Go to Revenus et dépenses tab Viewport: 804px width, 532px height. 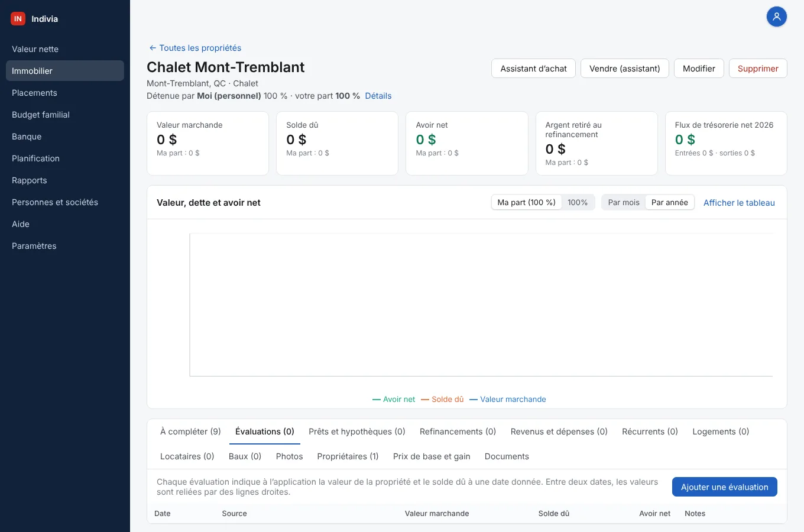click(x=559, y=432)
